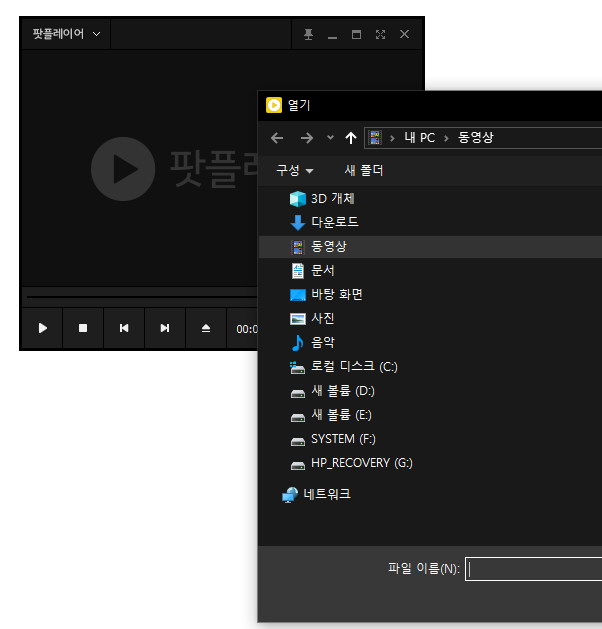Start playback in PotPlayer
The image size is (602, 629).
[x=43, y=328]
